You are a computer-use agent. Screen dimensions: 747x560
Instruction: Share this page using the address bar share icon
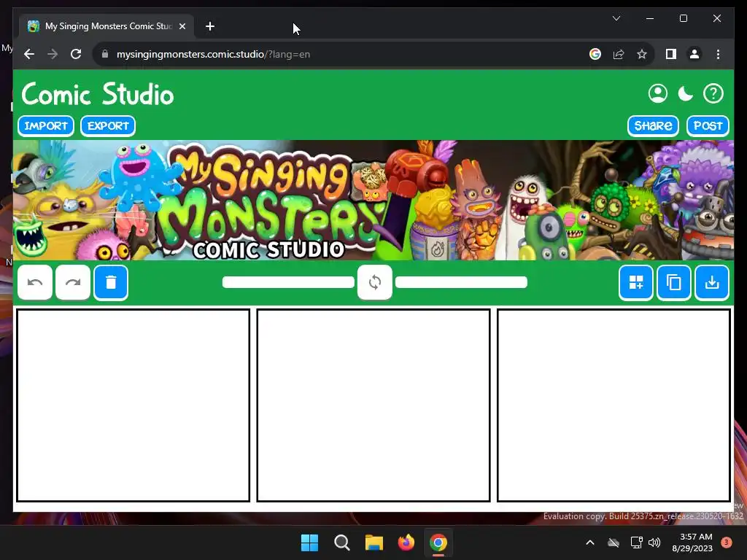coord(619,54)
